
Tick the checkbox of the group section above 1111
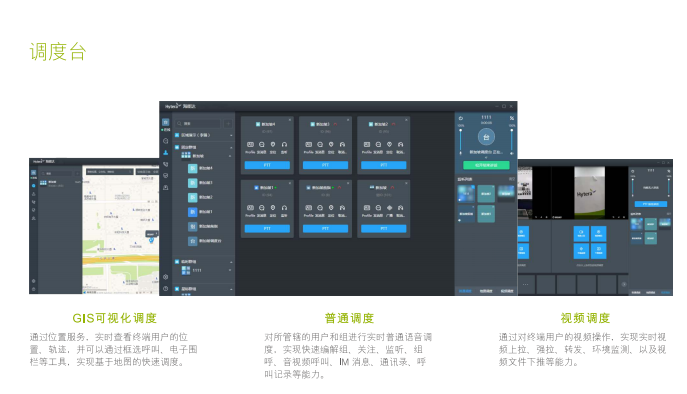pos(177,262)
